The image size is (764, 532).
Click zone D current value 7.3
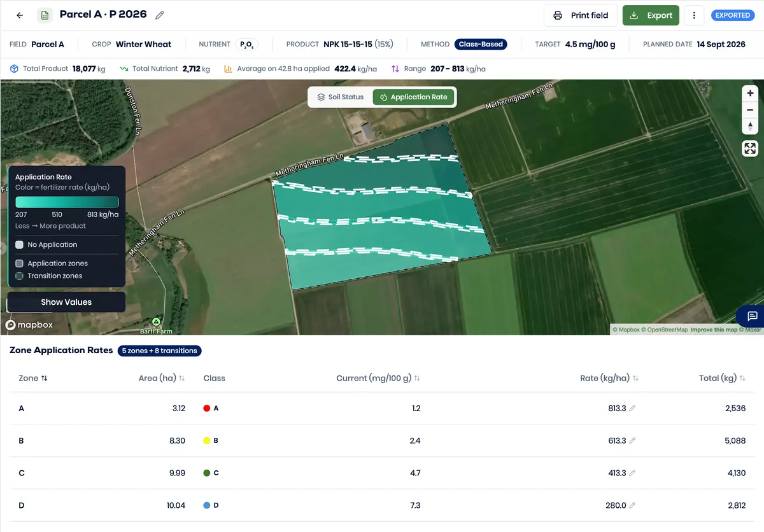[414, 505]
